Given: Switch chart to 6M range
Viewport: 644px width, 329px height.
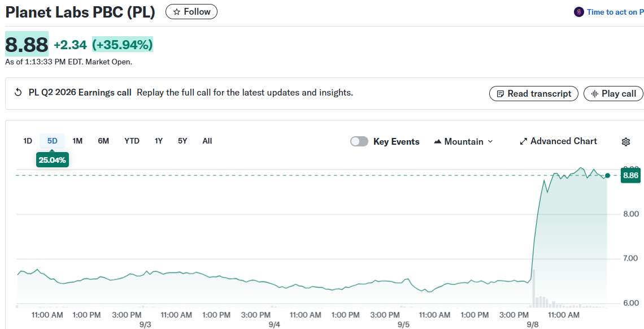Looking at the screenshot, I should coord(103,141).
